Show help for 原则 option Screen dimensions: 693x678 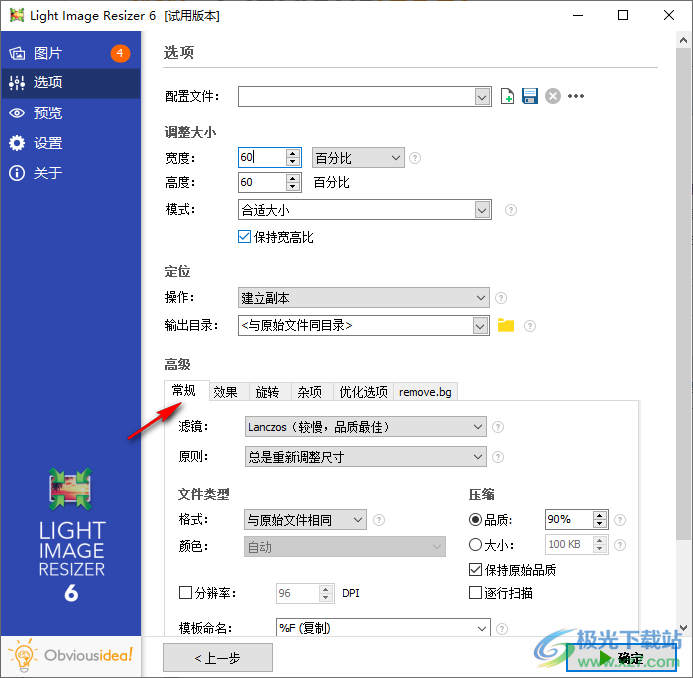(x=498, y=457)
